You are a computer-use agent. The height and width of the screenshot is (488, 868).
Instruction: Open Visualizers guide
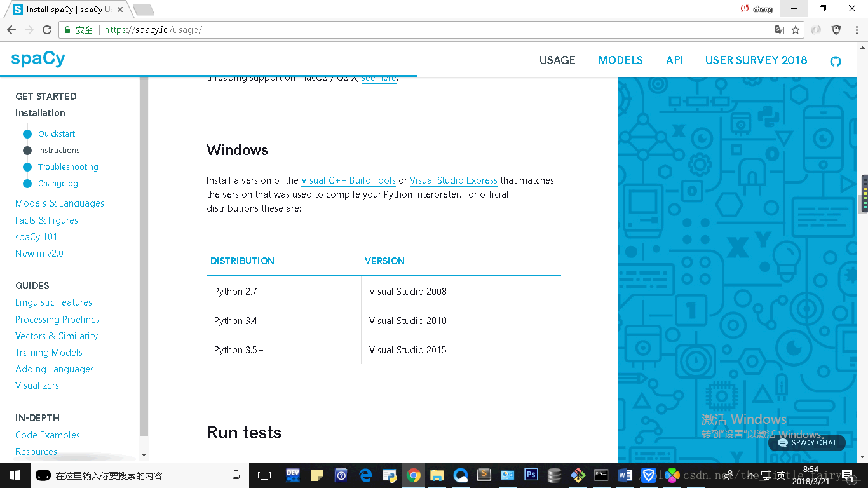37,386
